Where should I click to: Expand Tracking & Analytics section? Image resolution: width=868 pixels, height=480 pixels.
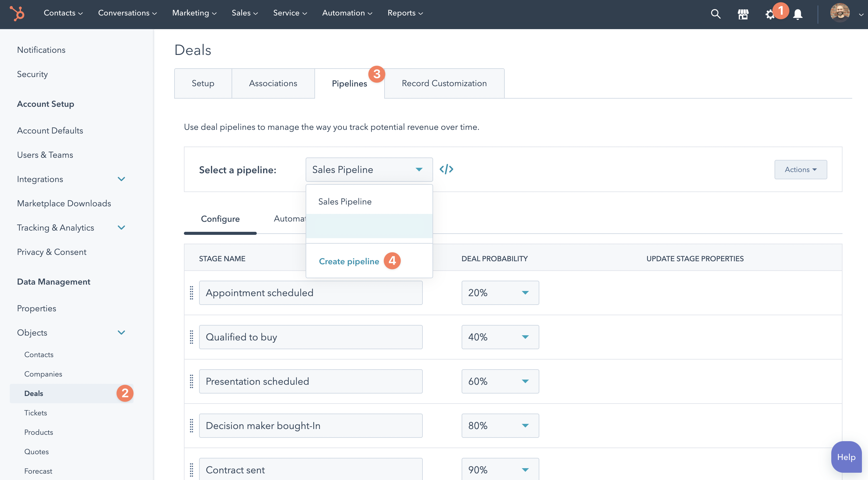(121, 227)
